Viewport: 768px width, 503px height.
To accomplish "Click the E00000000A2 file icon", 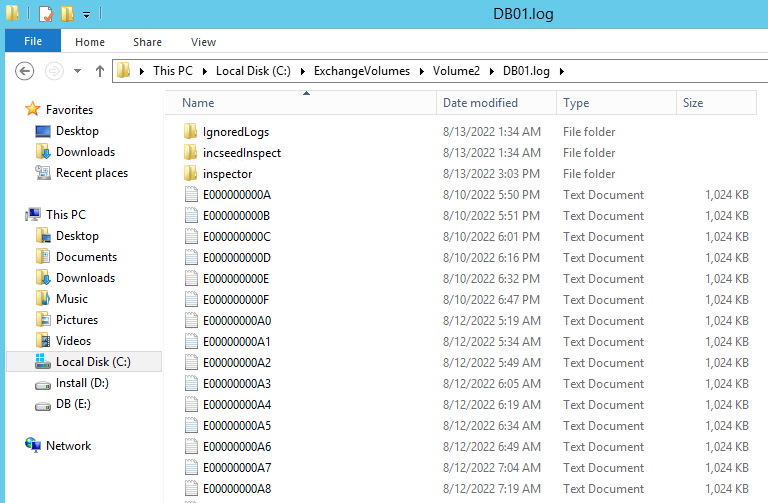I will pyautogui.click(x=191, y=363).
